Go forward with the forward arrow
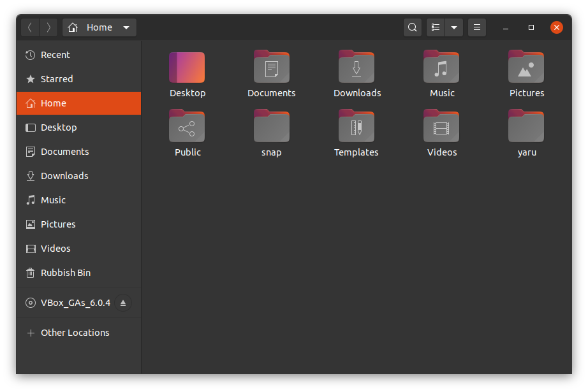588x392 pixels. pos(48,27)
